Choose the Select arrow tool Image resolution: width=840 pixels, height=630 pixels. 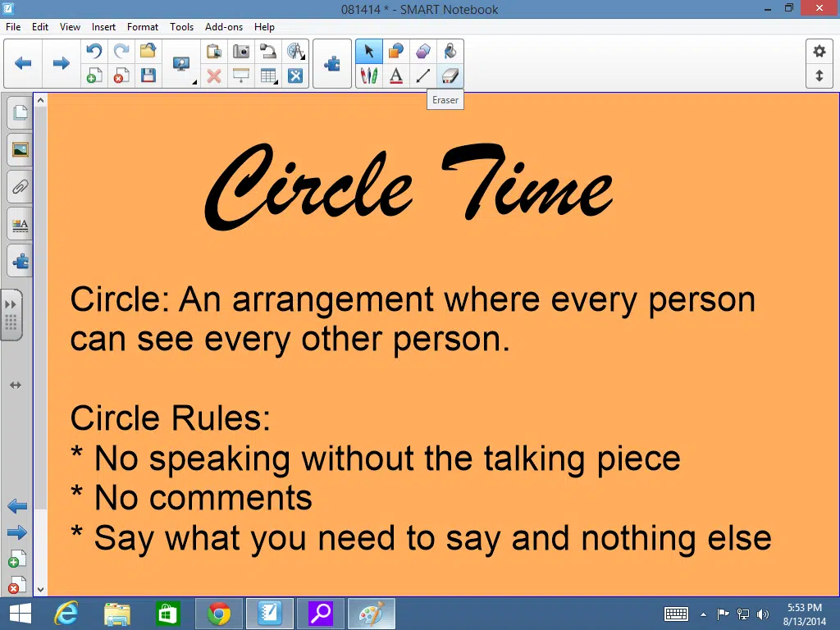click(x=368, y=52)
